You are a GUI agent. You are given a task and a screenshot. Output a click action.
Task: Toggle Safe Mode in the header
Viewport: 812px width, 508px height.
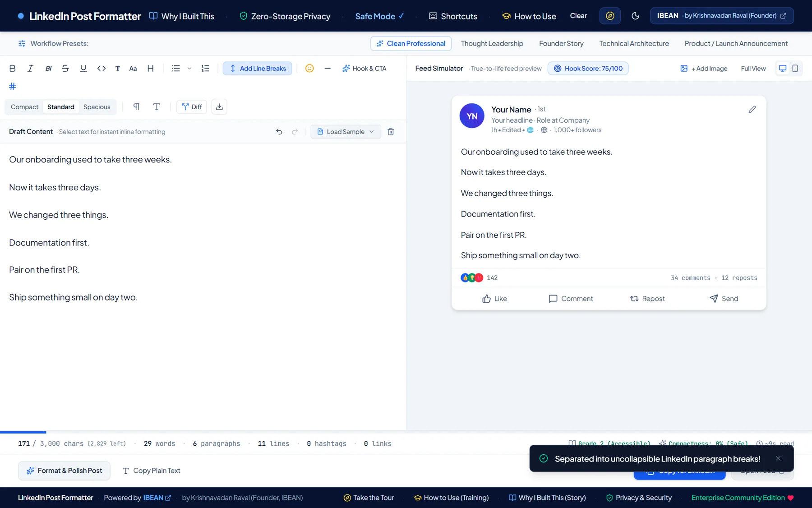coord(379,16)
